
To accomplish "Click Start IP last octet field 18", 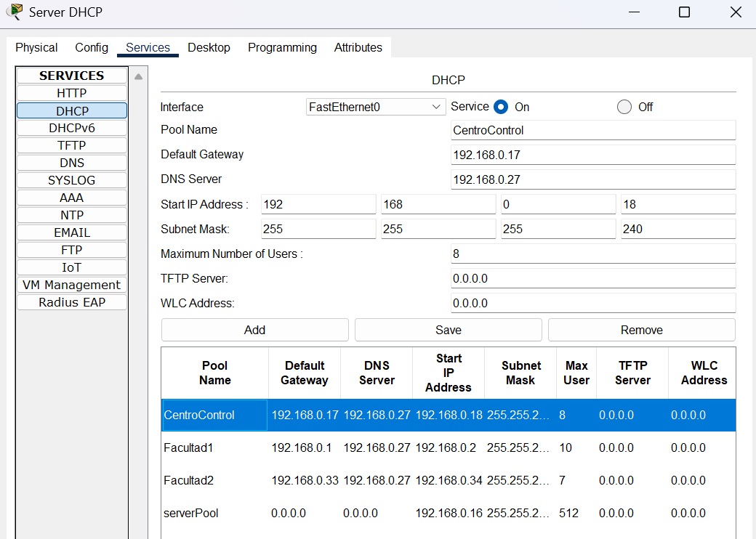I will click(x=678, y=204).
